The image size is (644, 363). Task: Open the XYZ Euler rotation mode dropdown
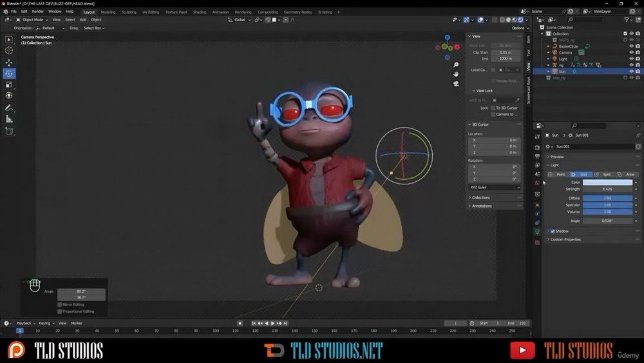[495, 188]
